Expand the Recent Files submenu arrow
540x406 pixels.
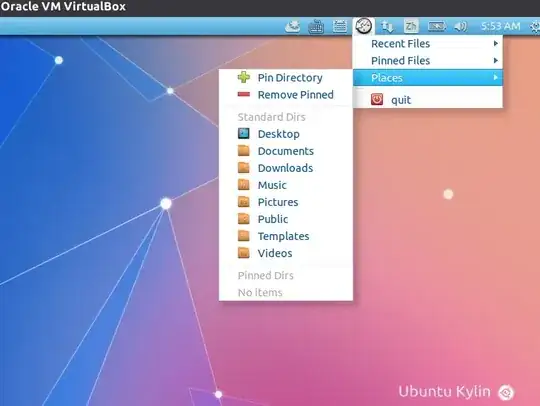click(496, 43)
